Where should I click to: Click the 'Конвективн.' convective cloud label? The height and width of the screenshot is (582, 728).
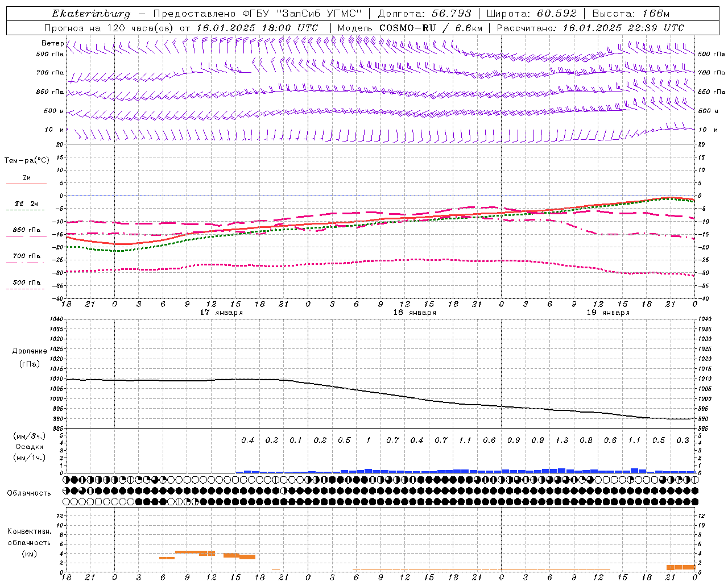click(30, 531)
